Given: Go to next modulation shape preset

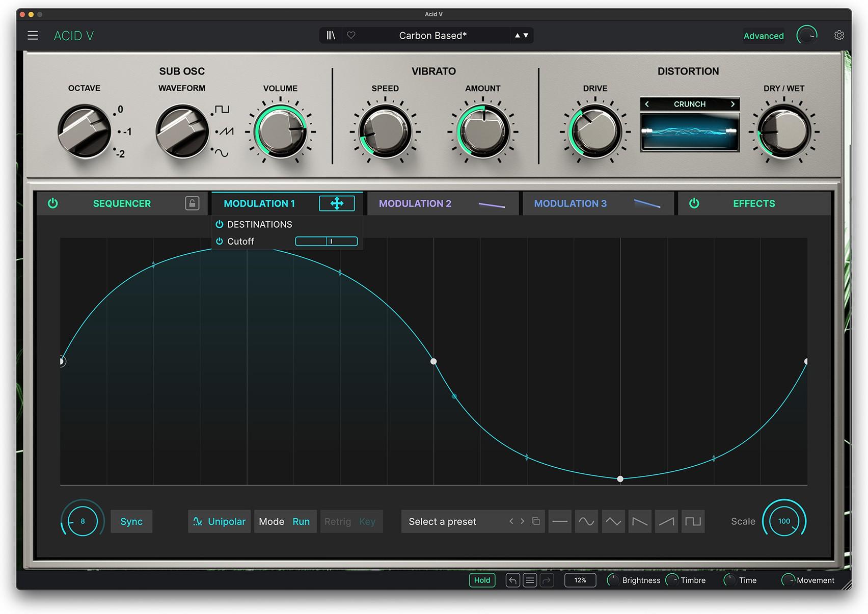Looking at the screenshot, I should [522, 521].
